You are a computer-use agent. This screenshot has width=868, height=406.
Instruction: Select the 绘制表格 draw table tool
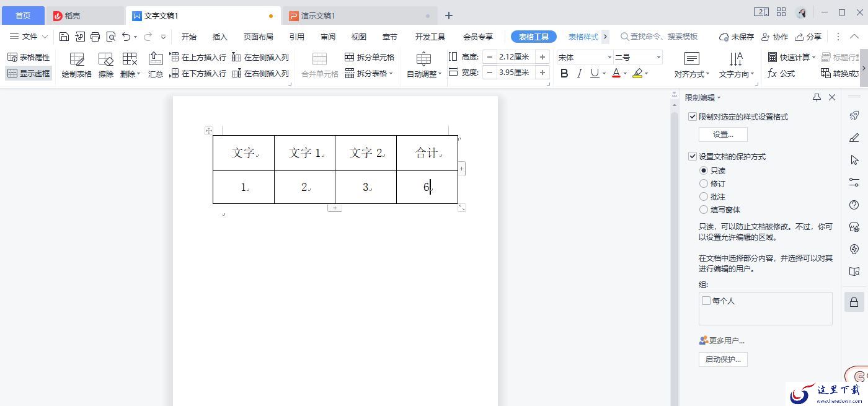coord(77,65)
